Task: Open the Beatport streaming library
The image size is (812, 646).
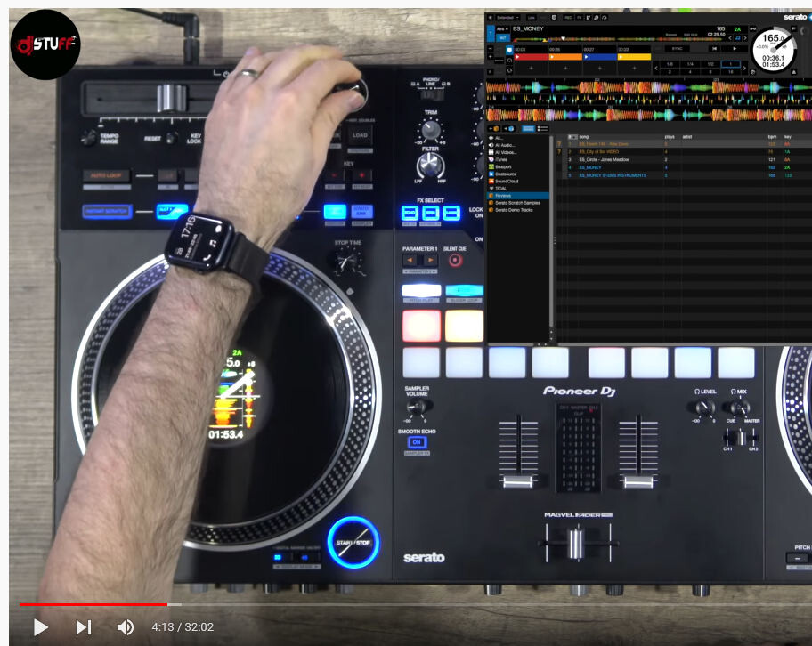Action: (500, 166)
